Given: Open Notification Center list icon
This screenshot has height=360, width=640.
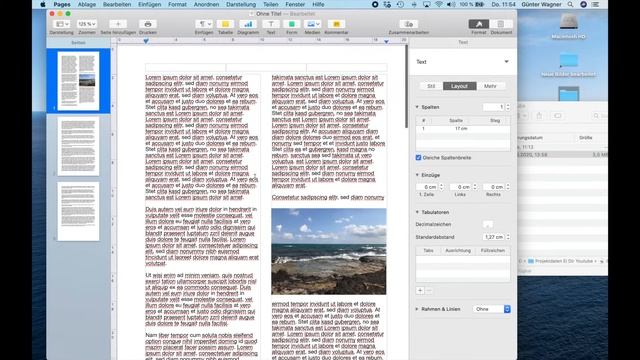Looking at the screenshot, I should pos(596,4).
